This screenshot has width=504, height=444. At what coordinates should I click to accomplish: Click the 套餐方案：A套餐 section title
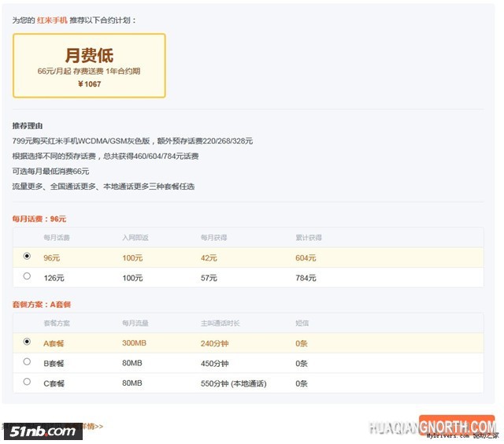pyautogui.click(x=42, y=305)
